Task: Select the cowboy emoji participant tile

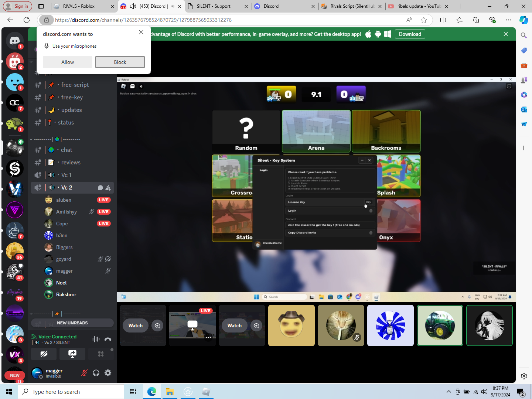Action: tap(291, 325)
